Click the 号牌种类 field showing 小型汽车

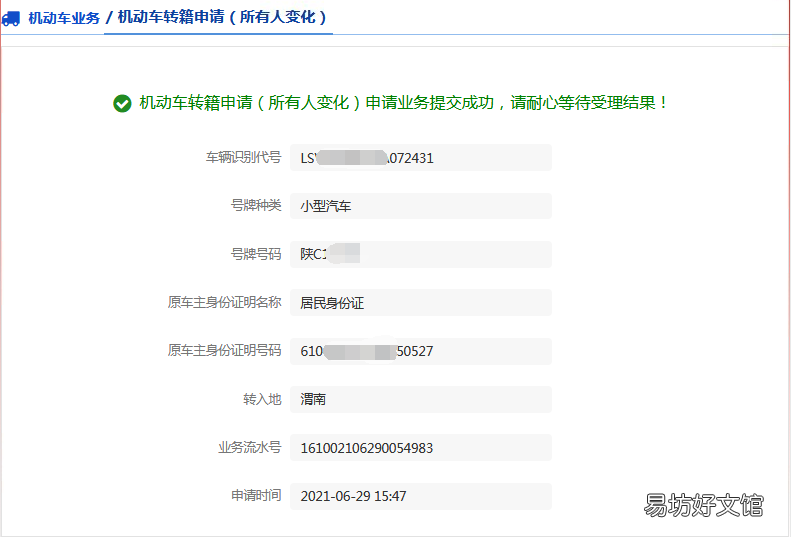pos(421,206)
